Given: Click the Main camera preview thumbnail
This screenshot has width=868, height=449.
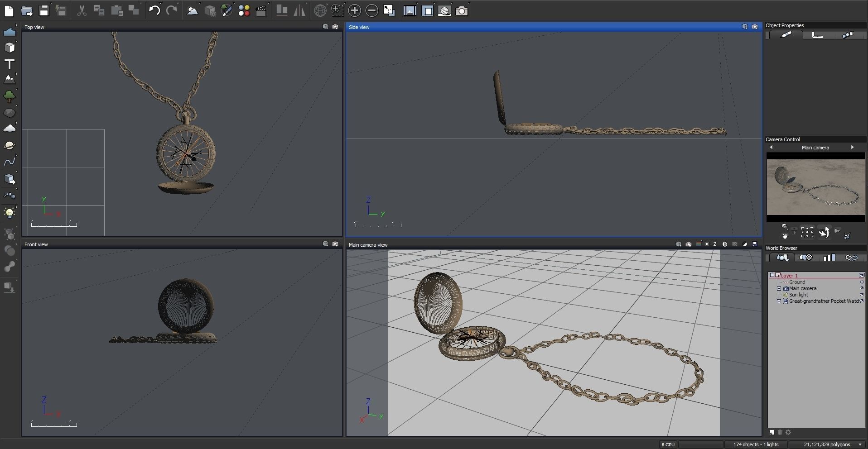Looking at the screenshot, I should [816, 187].
